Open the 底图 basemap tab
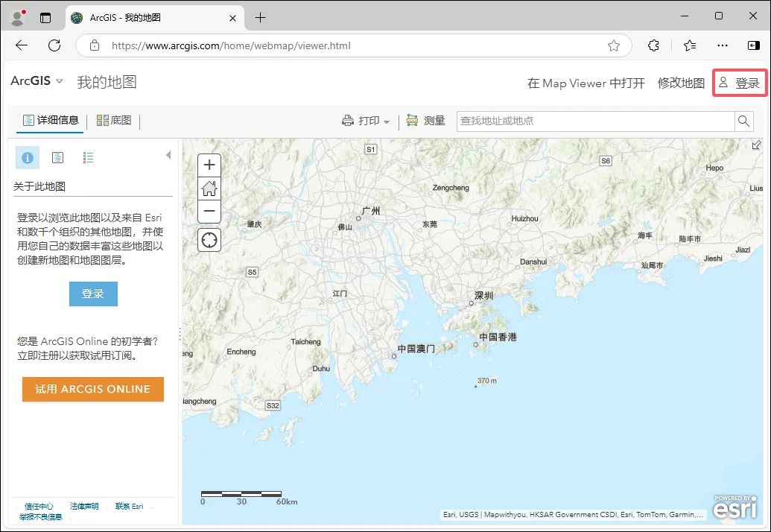This screenshot has height=532, width=771. 114,121
